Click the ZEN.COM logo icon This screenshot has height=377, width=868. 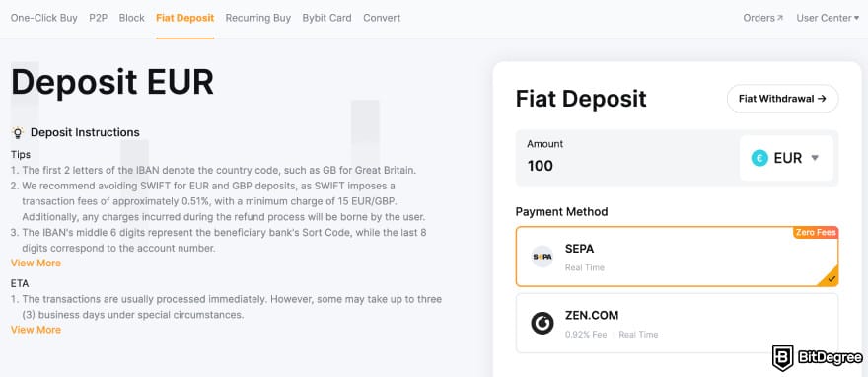pyautogui.click(x=542, y=324)
